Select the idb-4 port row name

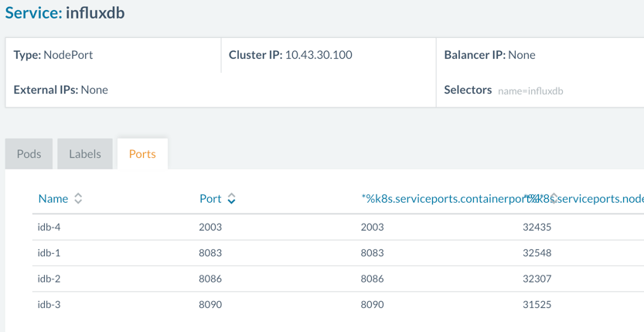49,227
